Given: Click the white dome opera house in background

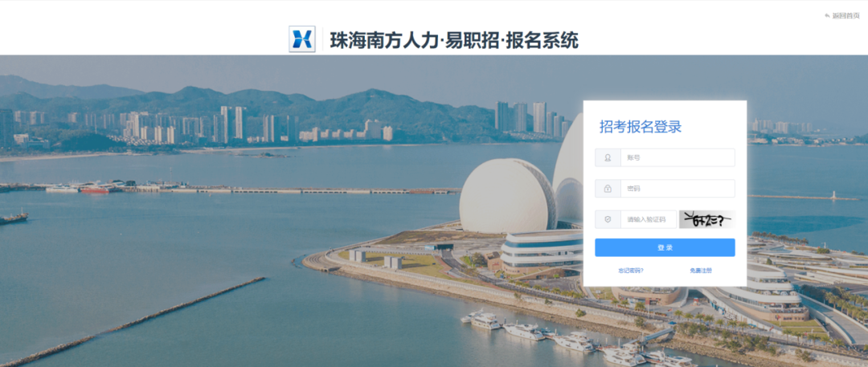Looking at the screenshot, I should 506,195.
